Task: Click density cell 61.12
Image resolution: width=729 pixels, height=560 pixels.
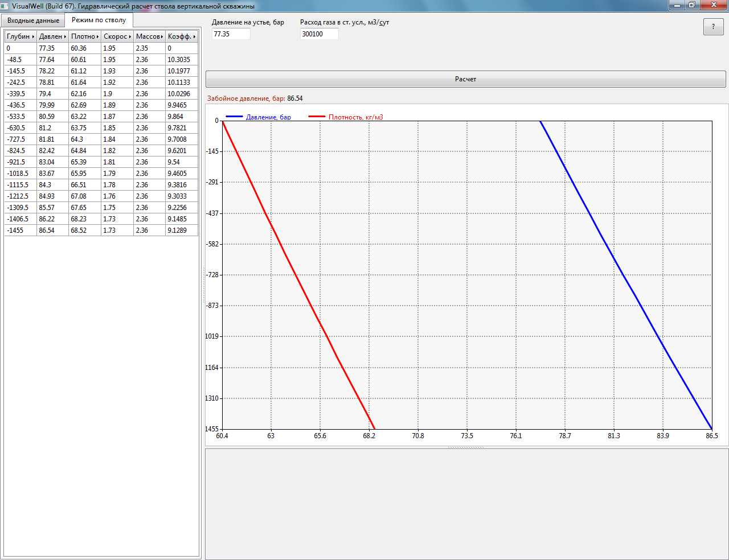Action: coord(85,71)
